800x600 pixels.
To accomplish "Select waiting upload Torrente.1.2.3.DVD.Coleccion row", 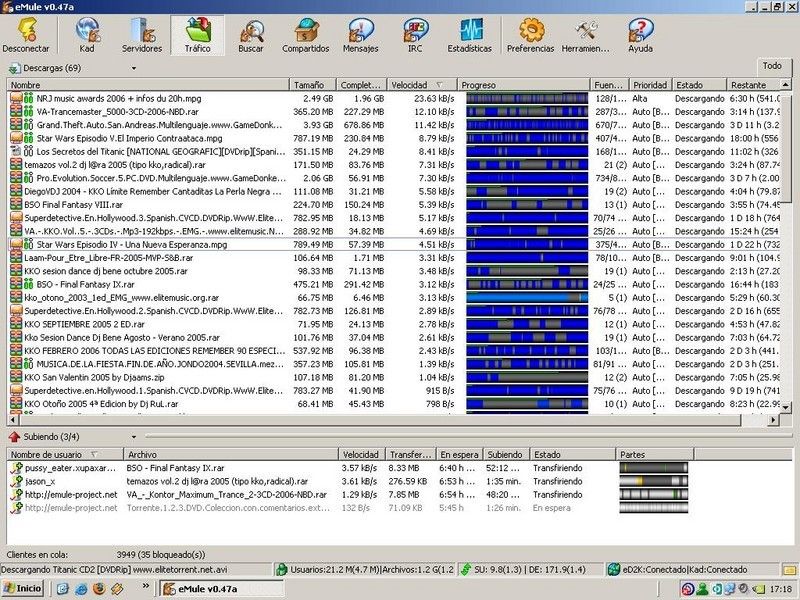I will [x=351, y=508].
